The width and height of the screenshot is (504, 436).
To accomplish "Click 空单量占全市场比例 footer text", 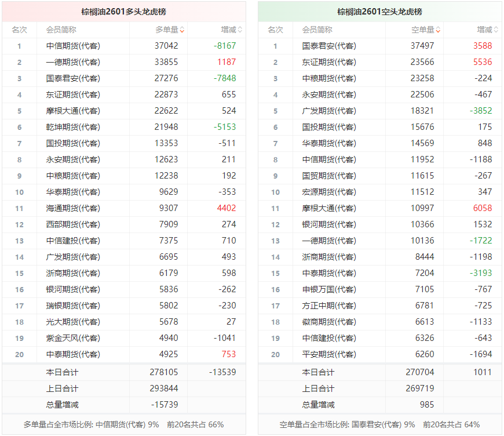I will click(347, 425).
